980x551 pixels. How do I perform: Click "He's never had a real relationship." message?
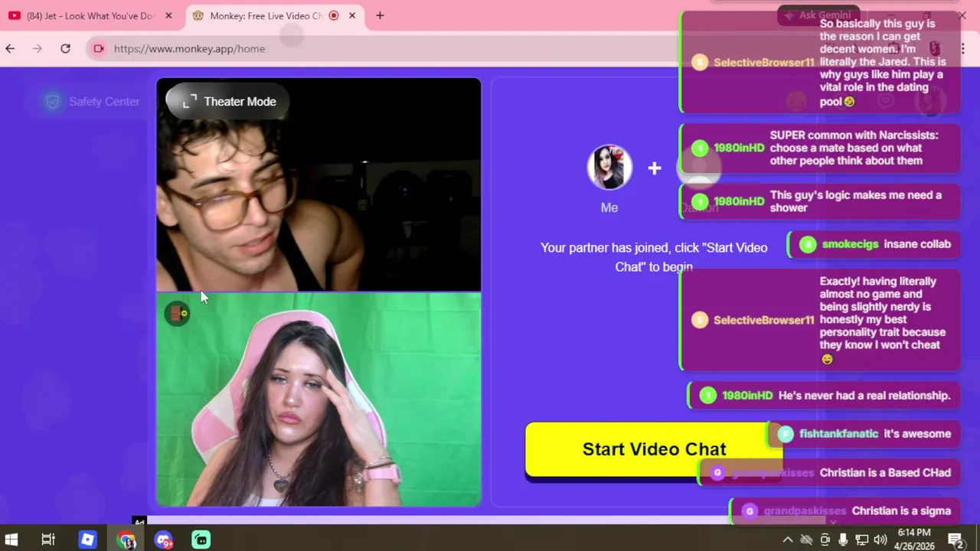(x=825, y=396)
